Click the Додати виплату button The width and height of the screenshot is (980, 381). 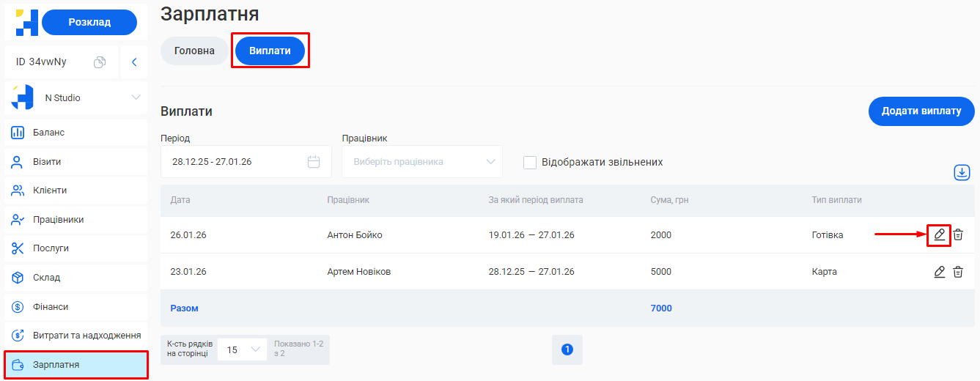pyautogui.click(x=921, y=111)
